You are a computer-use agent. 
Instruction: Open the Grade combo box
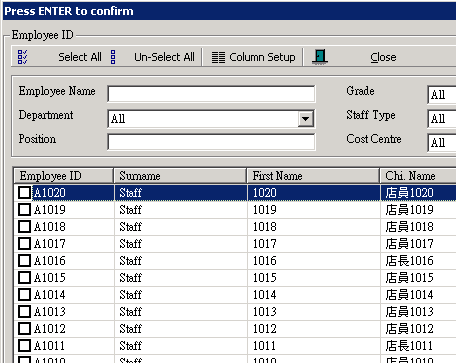442,95
